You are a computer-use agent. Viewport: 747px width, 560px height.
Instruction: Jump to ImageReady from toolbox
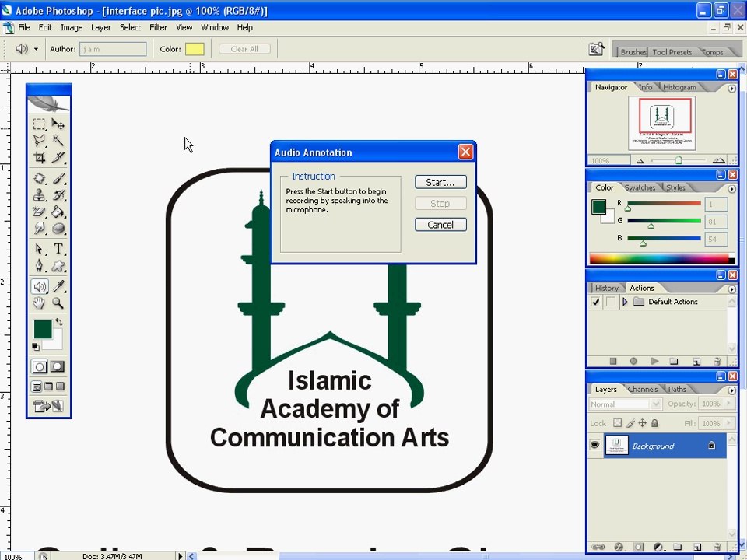click(48, 406)
